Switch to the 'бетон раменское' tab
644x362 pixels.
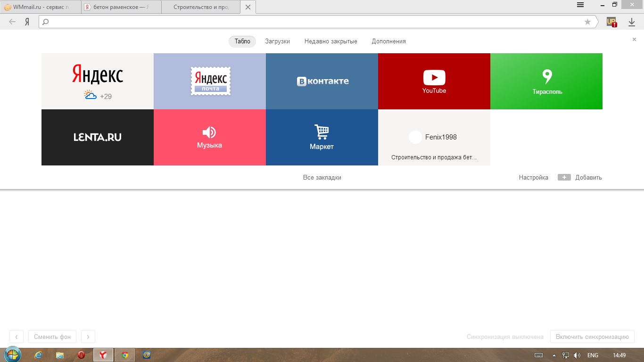[121, 7]
